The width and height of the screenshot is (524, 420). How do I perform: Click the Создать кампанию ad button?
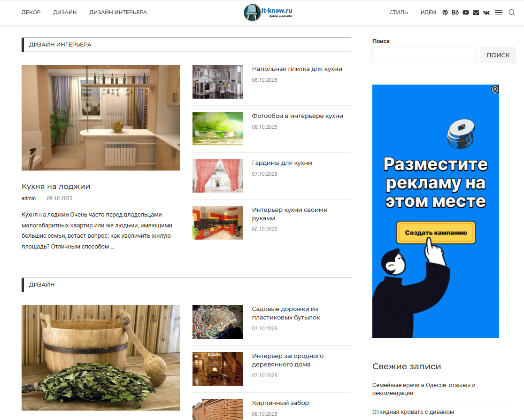tap(436, 233)
